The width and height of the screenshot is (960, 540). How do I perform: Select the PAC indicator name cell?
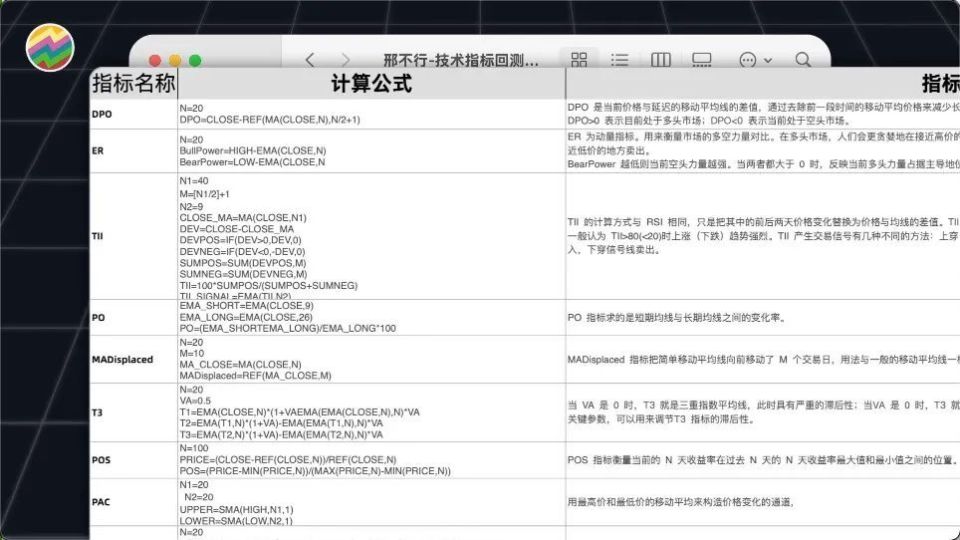133,502
